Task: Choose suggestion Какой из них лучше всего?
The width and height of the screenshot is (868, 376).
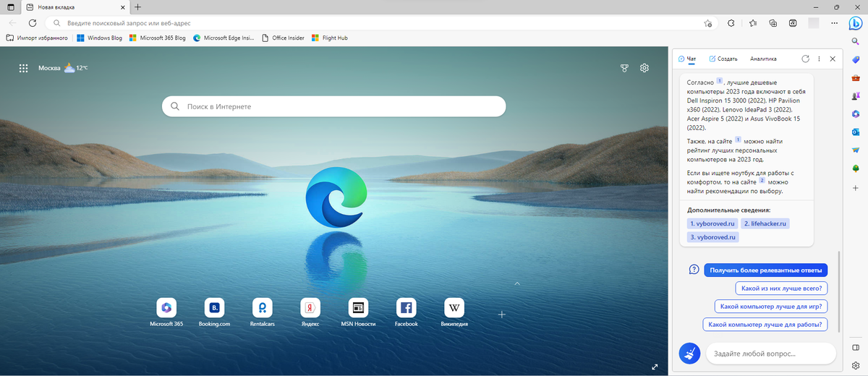Action: (x=781, y=288)
